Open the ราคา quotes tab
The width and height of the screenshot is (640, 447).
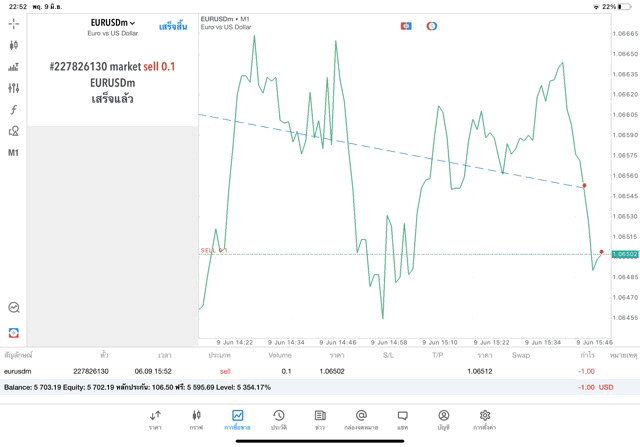155,419
